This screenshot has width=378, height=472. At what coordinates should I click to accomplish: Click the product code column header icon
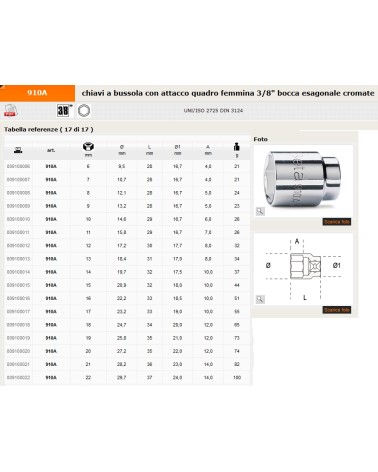point(18,150)
